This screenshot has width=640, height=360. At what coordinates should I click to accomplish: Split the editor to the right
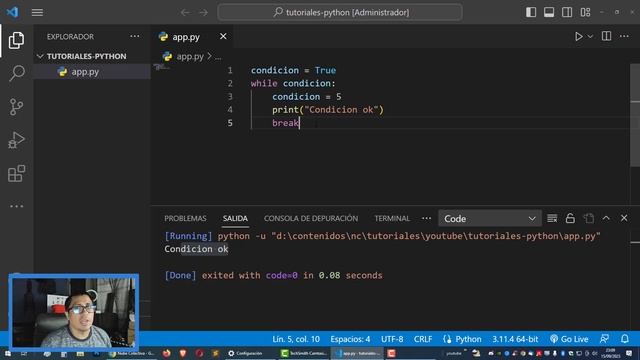point(607,36)
